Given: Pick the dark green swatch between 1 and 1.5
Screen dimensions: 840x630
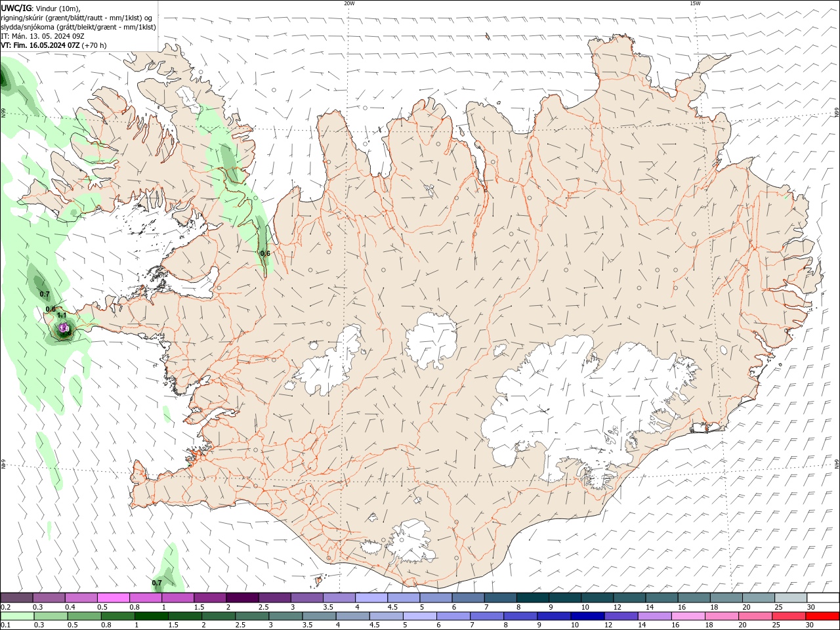Looking at the screenshot, I should tap(151, 616).
